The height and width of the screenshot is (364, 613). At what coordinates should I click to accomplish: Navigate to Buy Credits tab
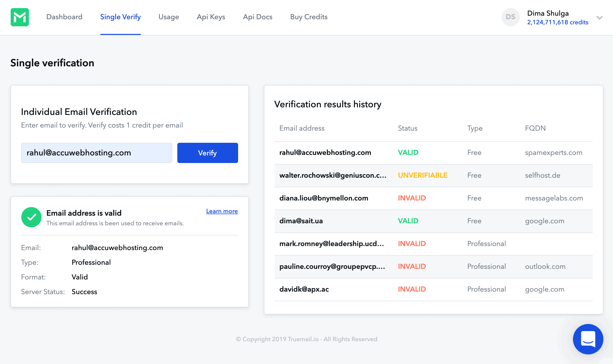point(309,17)
